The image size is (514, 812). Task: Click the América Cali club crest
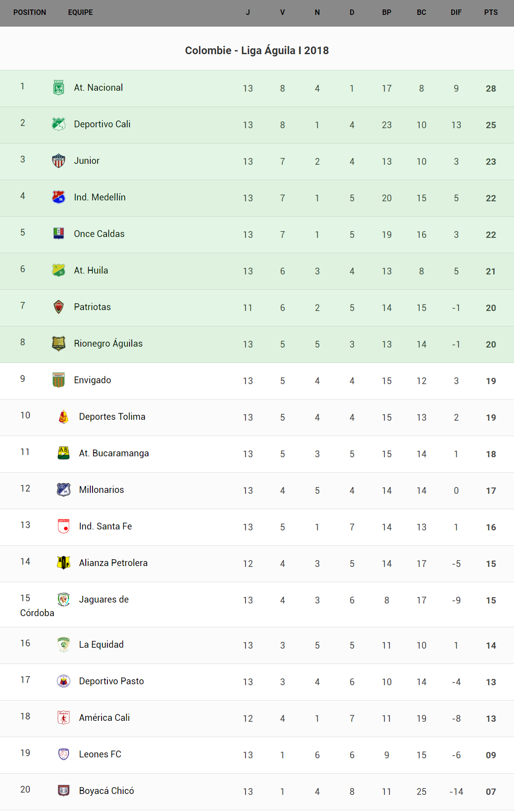pyautogui.click(x=64, y=718)
